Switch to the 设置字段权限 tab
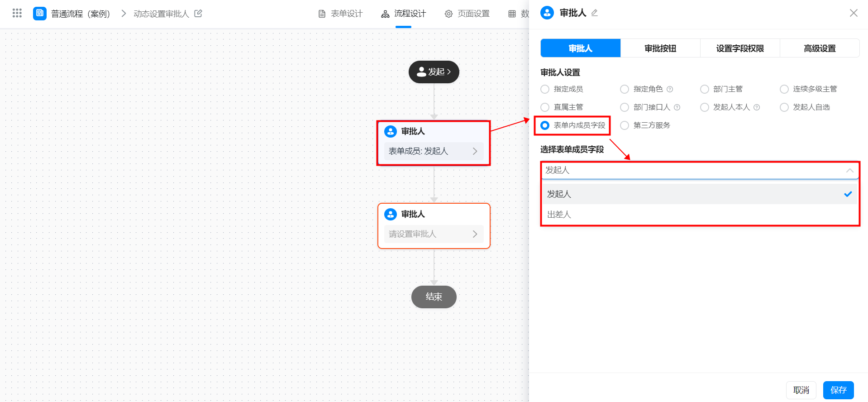The width and height of the screenshot is (868, 402). pyautogui.click(x=740, y=48)
